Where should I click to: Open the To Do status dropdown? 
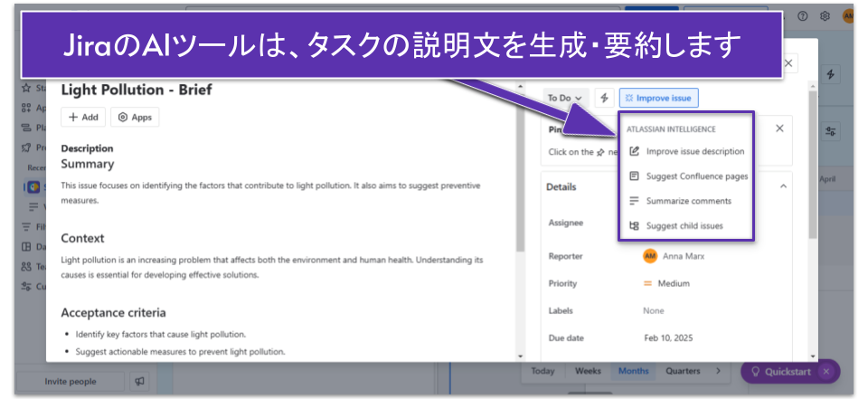pyautogui.click(x=564, y=98)
